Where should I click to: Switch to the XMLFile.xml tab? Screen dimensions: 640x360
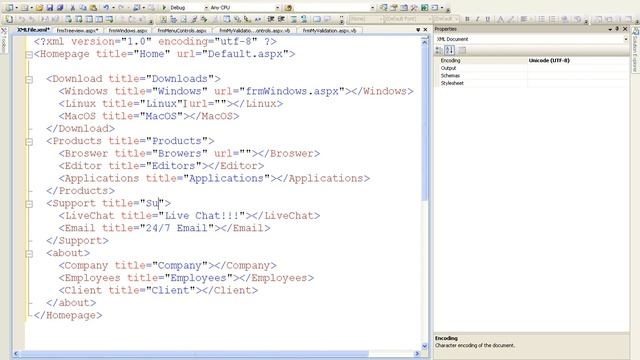[33, 30]
